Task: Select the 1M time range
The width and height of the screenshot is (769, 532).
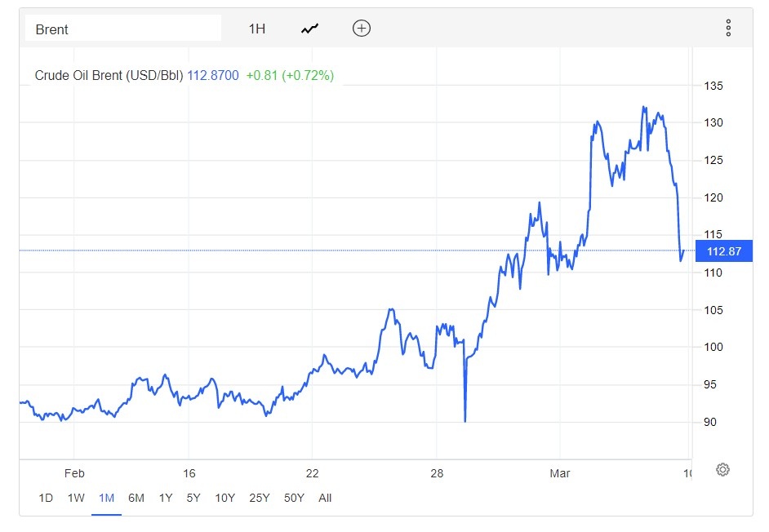Action: (106, 498)
